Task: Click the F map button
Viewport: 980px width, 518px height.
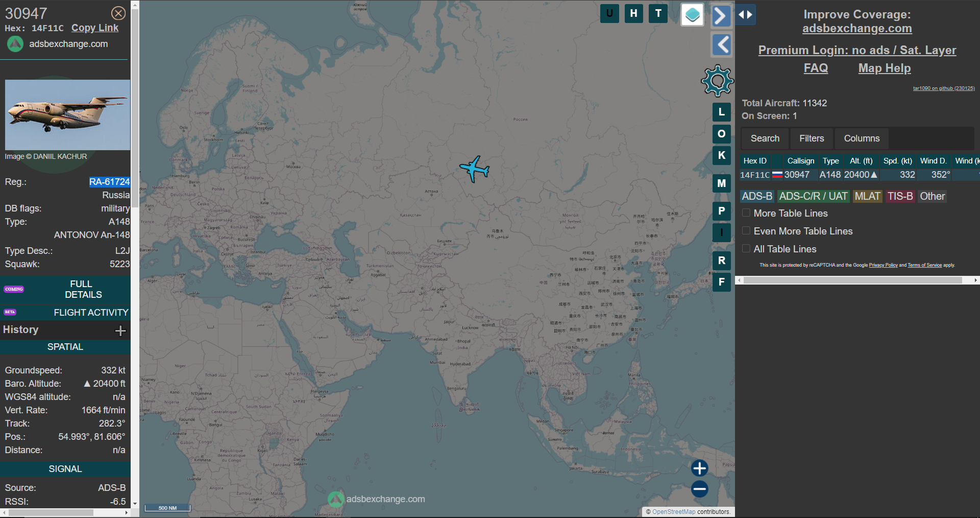Action: pos(721,282)
